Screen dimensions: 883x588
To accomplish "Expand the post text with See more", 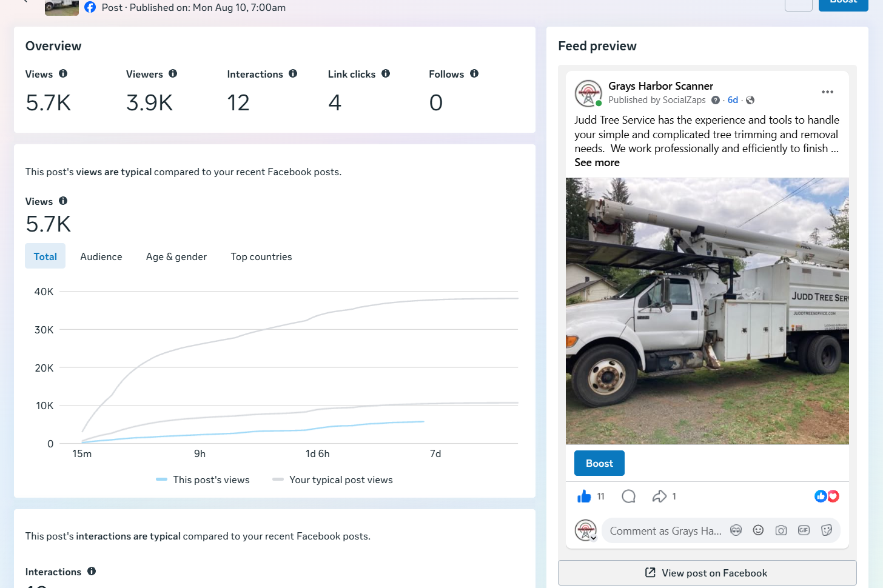I will click(x=597, y=162).
